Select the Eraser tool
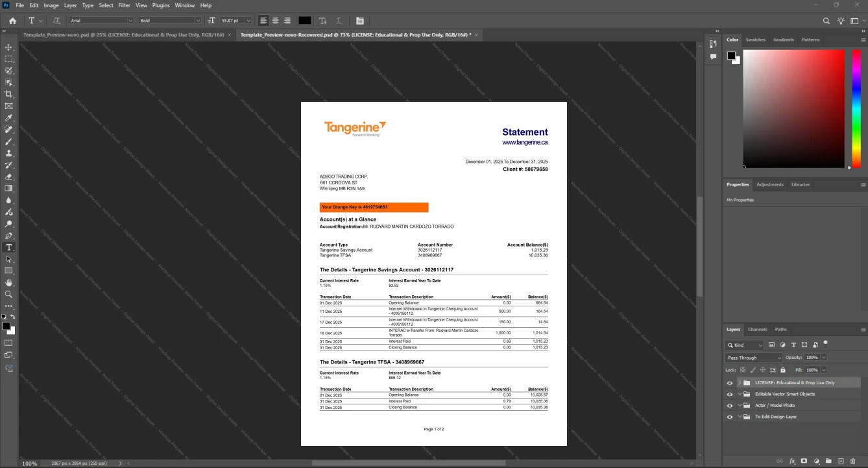 tap(8, 177)
